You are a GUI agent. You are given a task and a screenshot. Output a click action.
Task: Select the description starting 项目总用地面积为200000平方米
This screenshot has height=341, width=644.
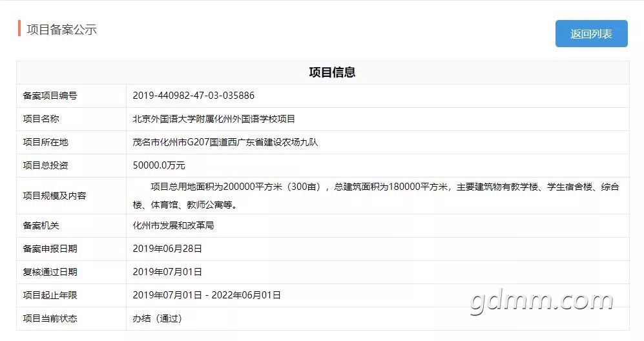tap(376, 196)
